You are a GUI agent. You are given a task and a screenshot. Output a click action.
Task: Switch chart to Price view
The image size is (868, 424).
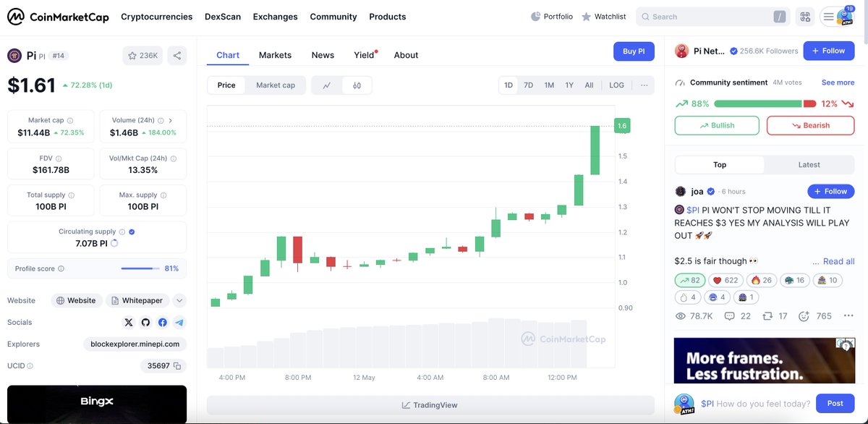tap(226, 85)
